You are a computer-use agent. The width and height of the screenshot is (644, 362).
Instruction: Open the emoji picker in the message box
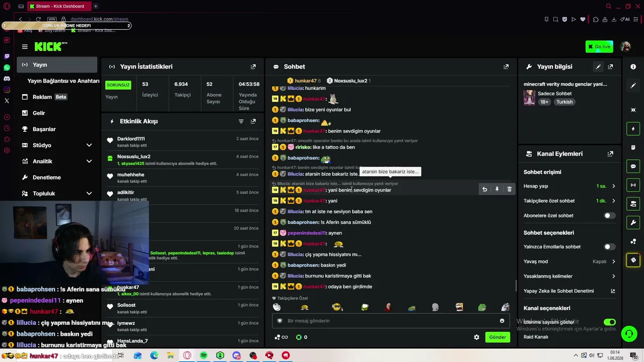(502, 321)
